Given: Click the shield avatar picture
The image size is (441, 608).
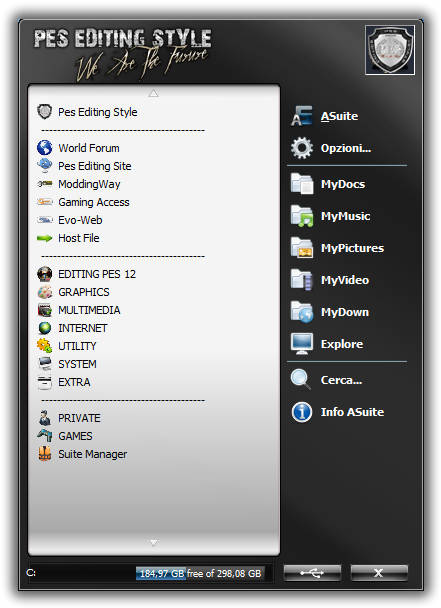Looking at the screenshot, I should coord(390,50).
